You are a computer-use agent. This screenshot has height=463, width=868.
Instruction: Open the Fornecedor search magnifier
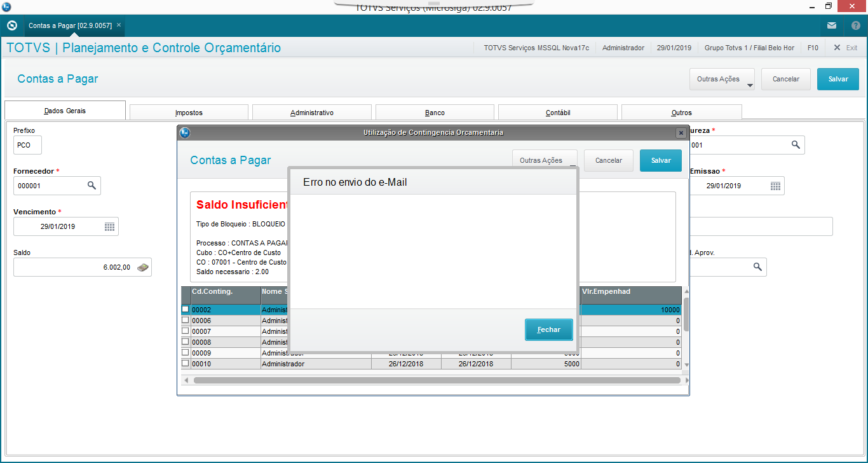92,185
